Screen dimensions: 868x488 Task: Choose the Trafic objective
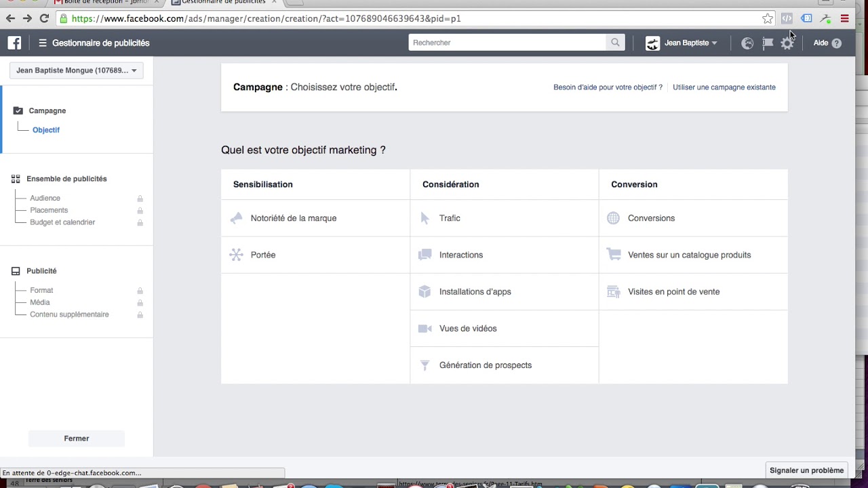505,218
